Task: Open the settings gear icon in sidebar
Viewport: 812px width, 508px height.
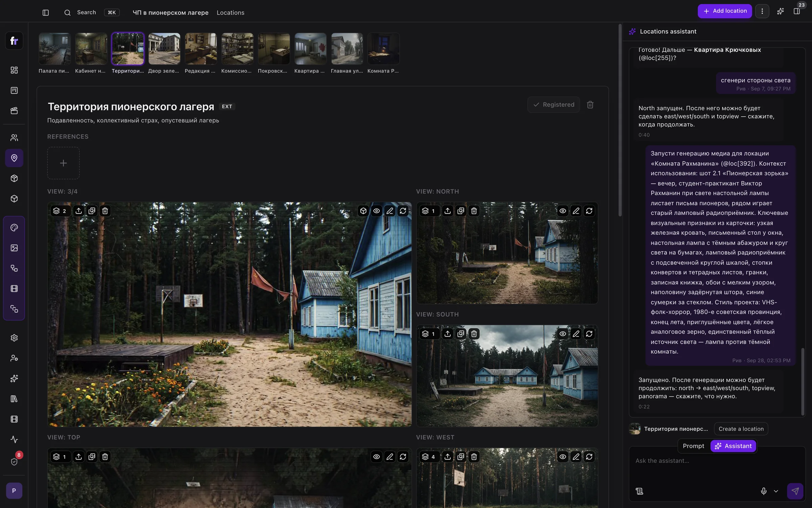Action: (x=14, y=338)
